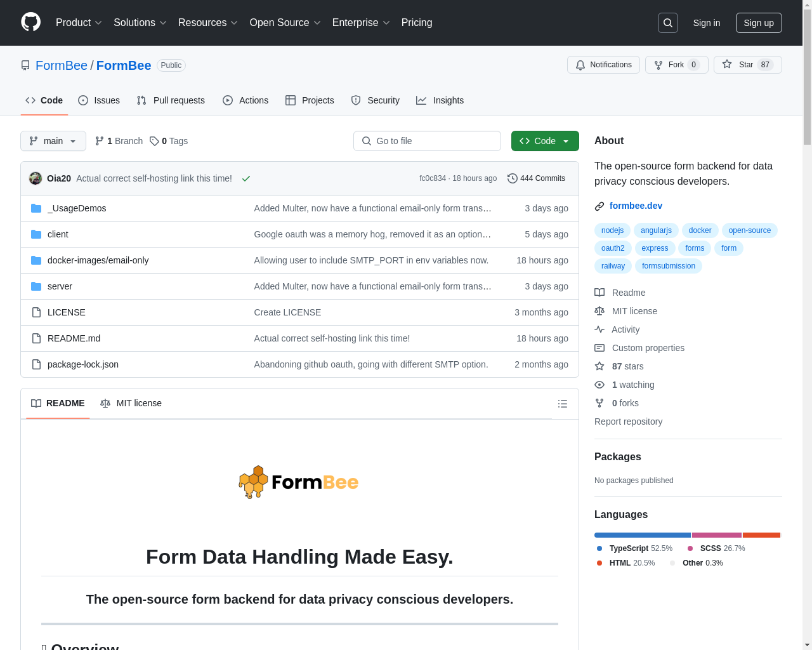Screen dimensions: 812x650
Task: Open the README outline list icon
Action: (562, 404)
